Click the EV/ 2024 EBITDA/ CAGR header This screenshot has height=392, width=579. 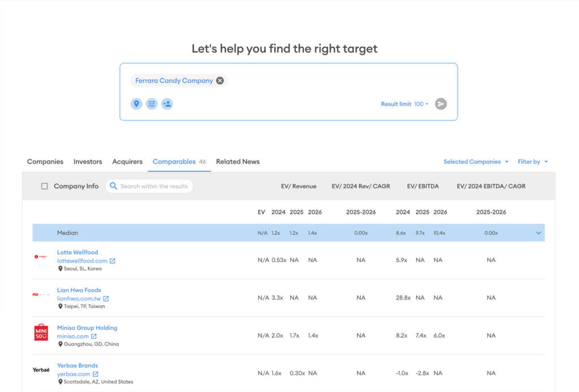[x=491, y=186]
